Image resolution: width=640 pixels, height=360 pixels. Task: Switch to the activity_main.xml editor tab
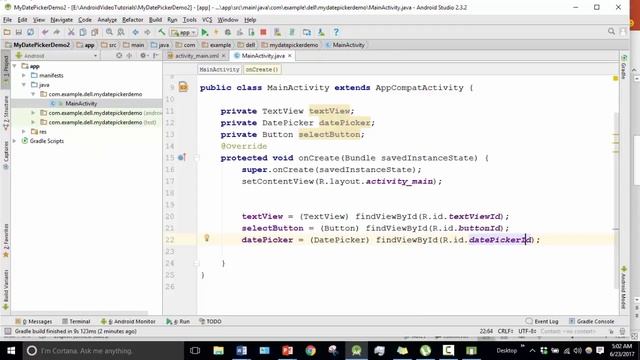[x=197, y=56]
